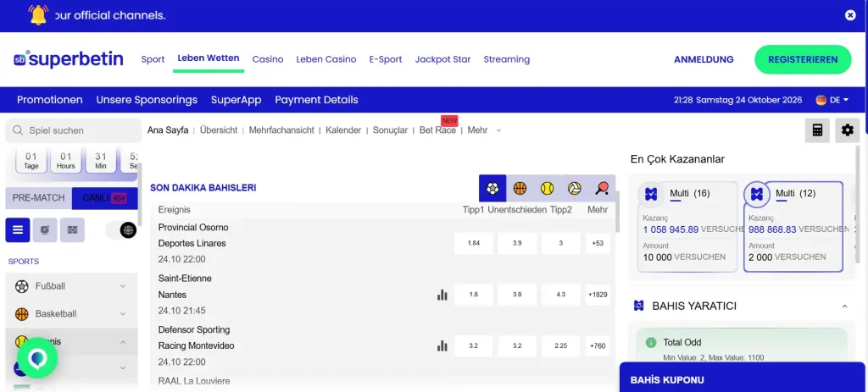Select the tennis ball filter icon

coord(547,189)
